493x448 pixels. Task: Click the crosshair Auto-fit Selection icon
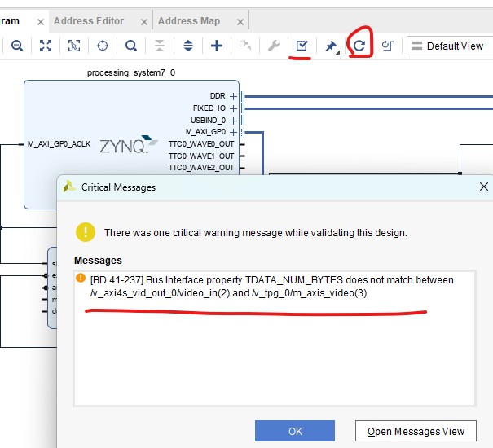click(103, 46)
